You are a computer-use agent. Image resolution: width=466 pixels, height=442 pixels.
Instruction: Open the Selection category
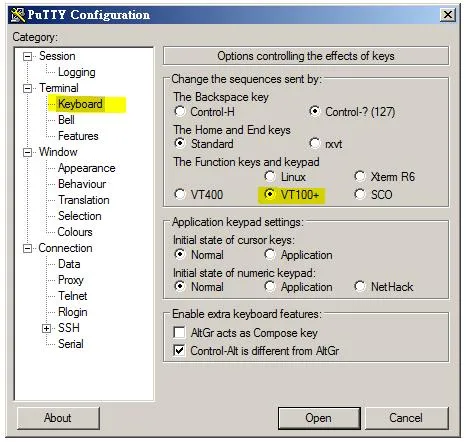(80, 216)
